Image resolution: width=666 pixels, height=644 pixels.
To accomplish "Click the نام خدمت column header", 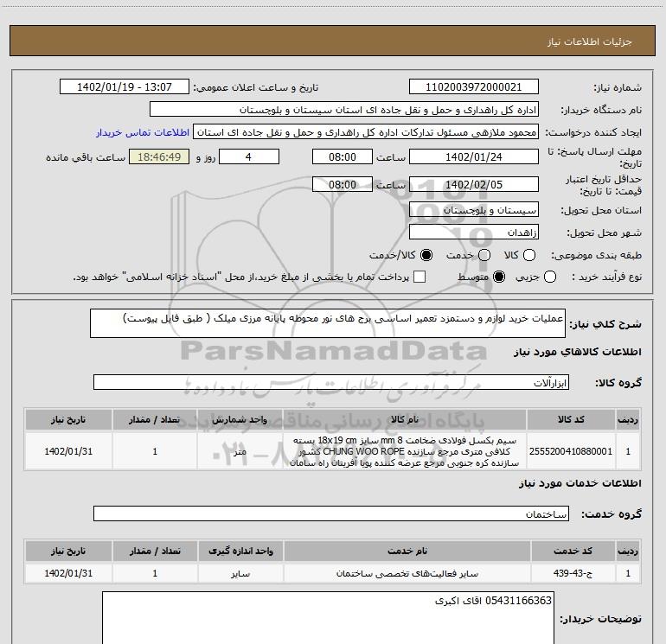I will pyautogui.click(x=407, y=551).
